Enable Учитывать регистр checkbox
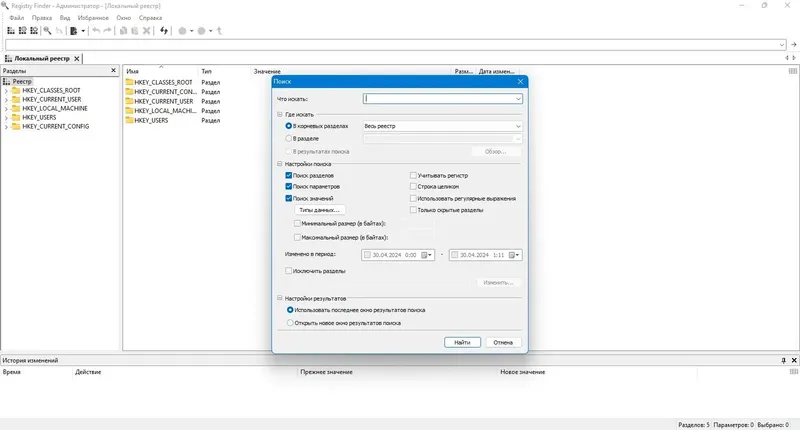800x430 pixels. click(x=413, y=175)
